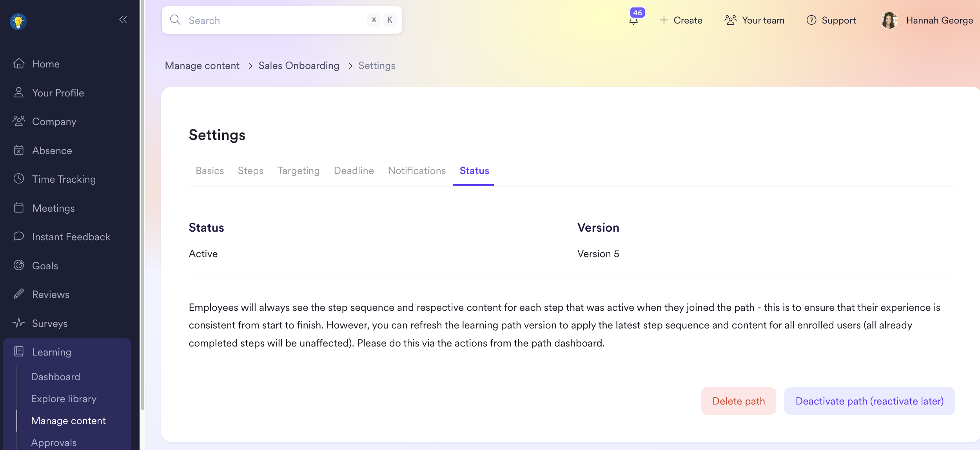
Task: Click the lightbulb app logo
Action: click(18, 22)
